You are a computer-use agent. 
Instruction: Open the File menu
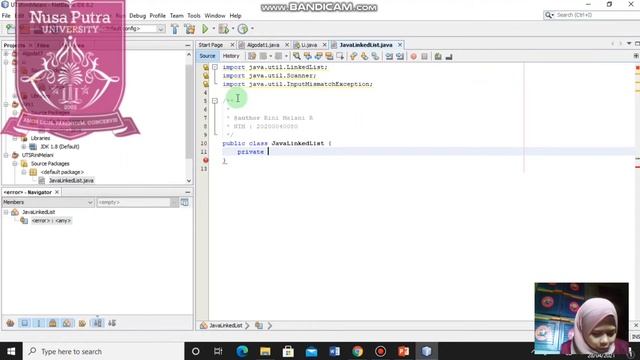(6, 16)
